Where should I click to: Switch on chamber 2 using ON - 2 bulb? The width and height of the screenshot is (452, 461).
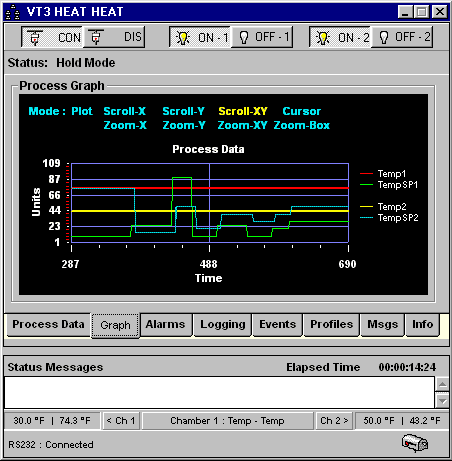tap(340, 37)
